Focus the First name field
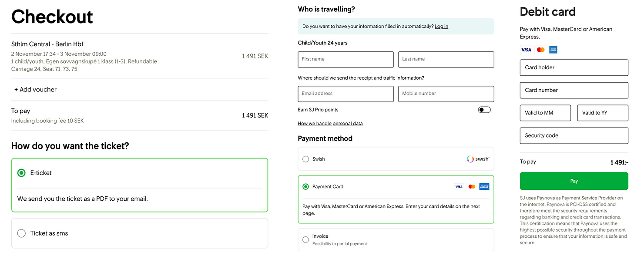Screen dimensions: 644x256 click(346, 60)
